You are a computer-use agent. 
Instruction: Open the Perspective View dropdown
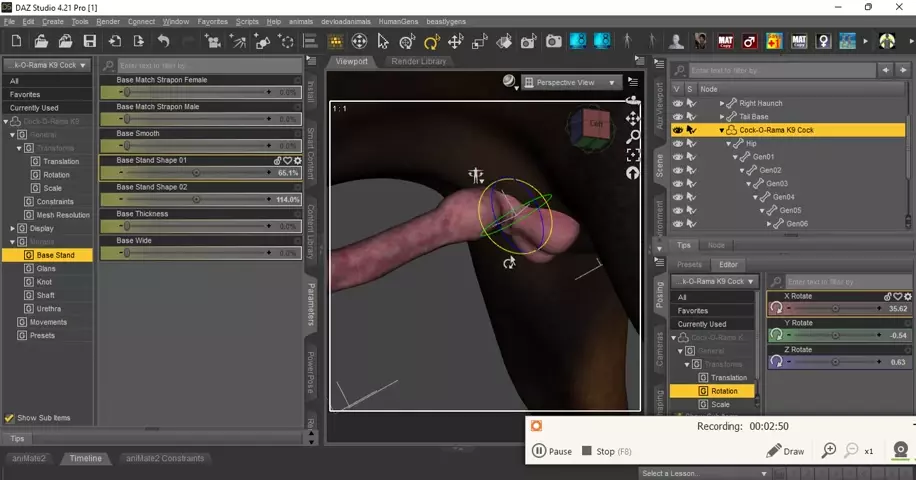click(575, 82)
